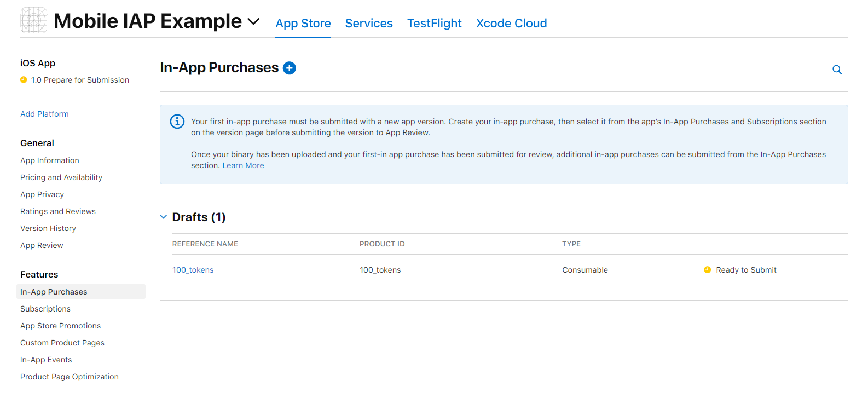868x398 pixels.
Task: Open App Review in sidebar
Action: (x=42, y=245)
